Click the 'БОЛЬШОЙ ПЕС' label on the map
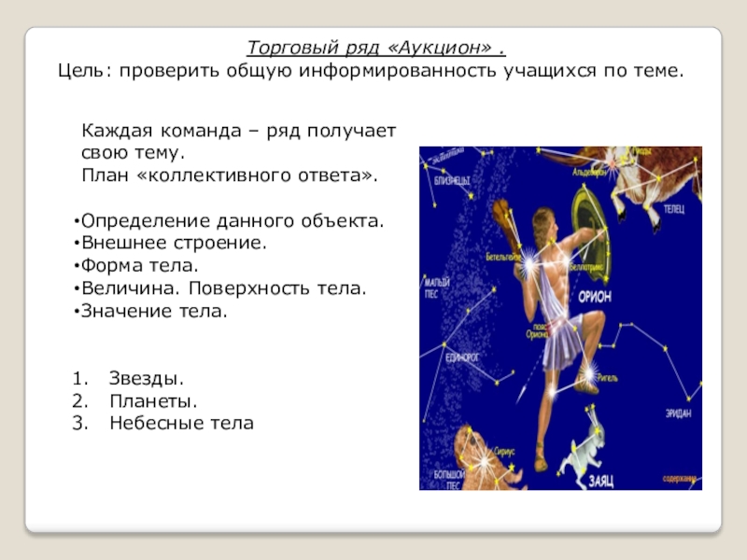This screenshot has width=747, height=560. (449, 480)
